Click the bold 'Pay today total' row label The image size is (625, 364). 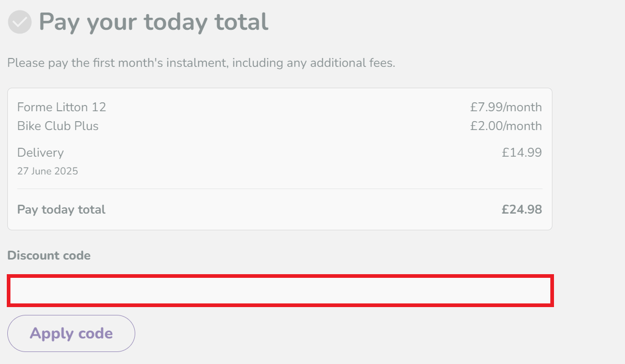pos(62,209)
